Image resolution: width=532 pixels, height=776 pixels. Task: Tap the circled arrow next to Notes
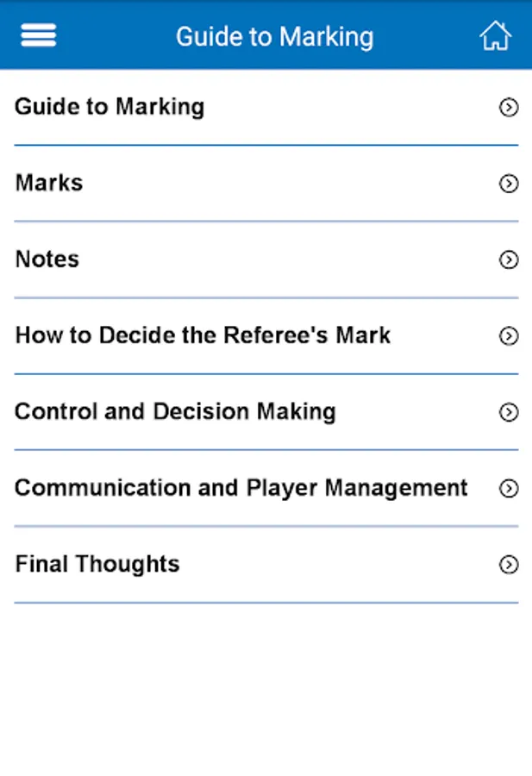tap(509, 260)
